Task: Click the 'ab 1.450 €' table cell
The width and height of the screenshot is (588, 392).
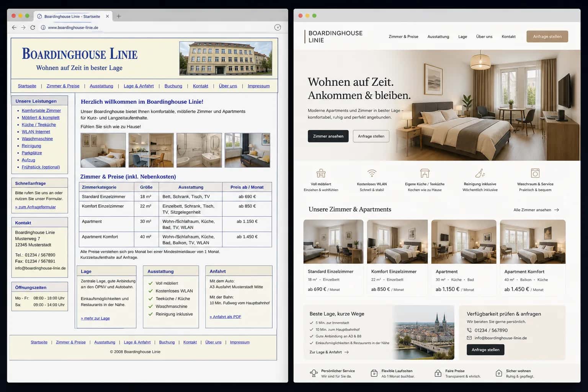Action: pyautogui.click(x=247, y=240)
